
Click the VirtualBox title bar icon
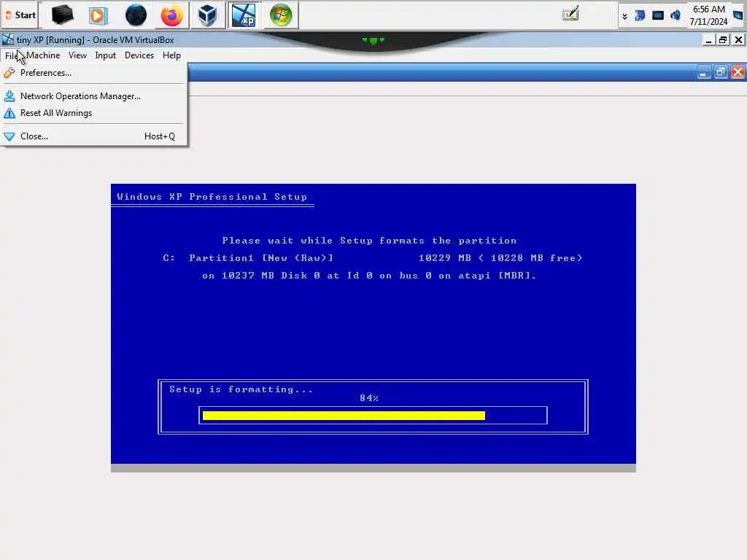coord(7,40)
